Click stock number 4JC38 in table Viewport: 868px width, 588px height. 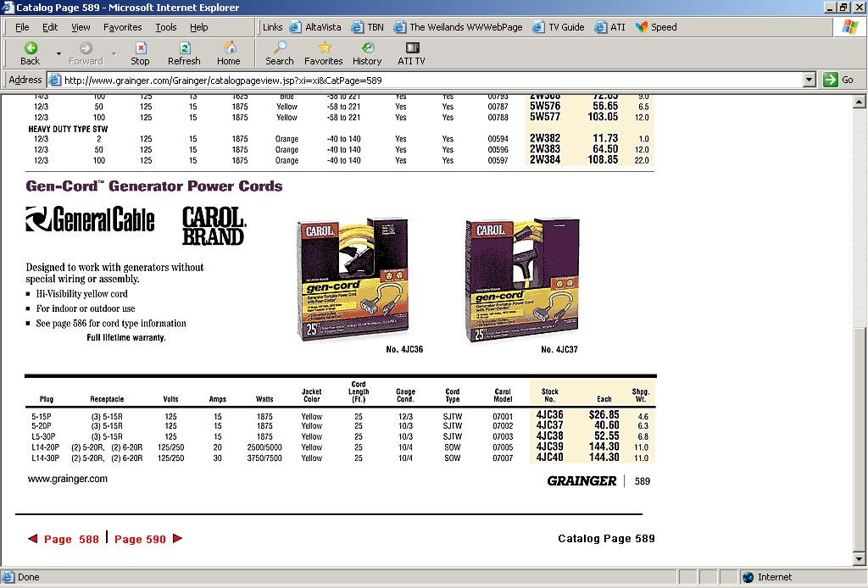coord(549,435)
